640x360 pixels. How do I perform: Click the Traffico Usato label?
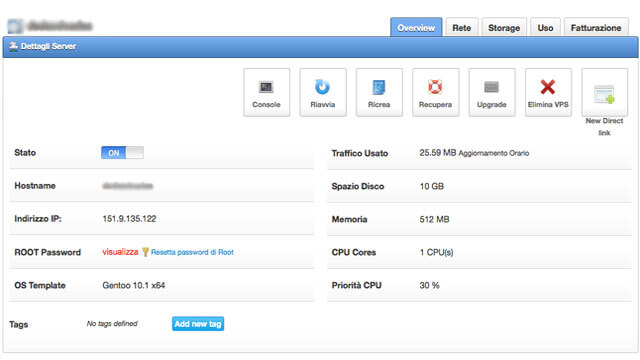click(x=360, y=153)
